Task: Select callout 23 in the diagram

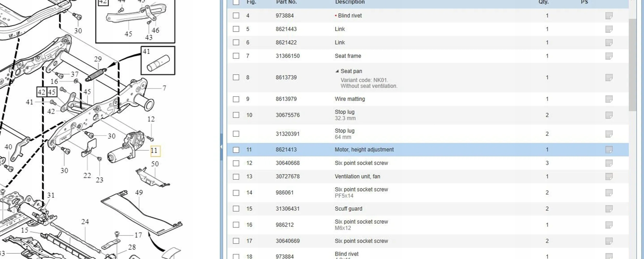Action: [x=99, y=180]
